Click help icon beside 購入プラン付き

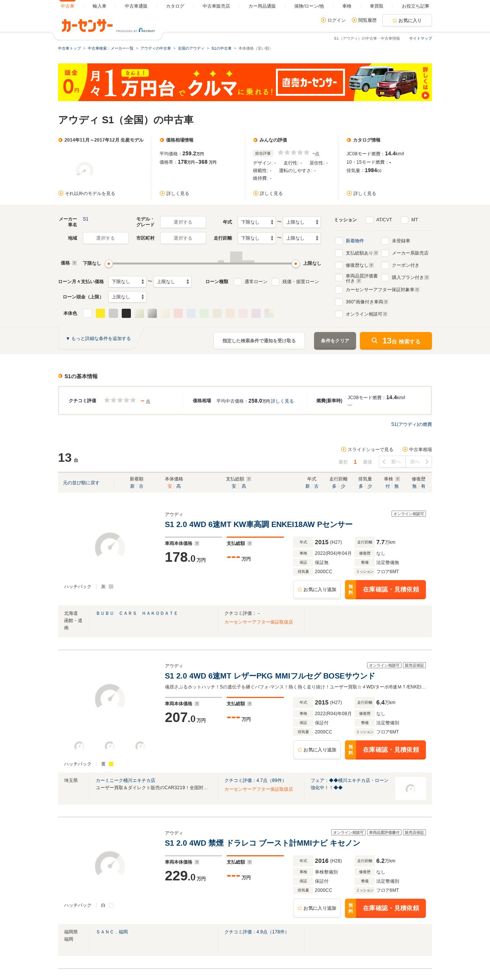tap(427, 277)
